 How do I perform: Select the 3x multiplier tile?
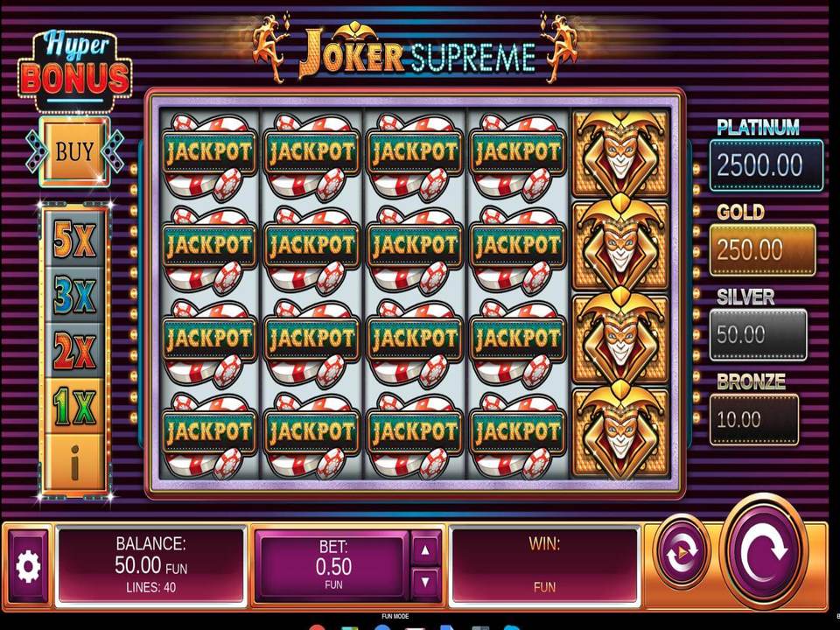tap(74, 295)
